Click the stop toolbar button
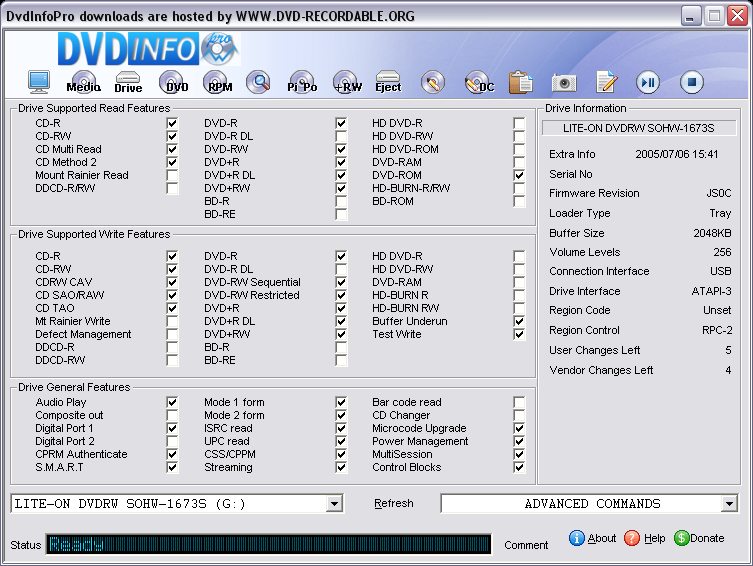Viewport: 753px width, 566px height. (x=692, y=82)
